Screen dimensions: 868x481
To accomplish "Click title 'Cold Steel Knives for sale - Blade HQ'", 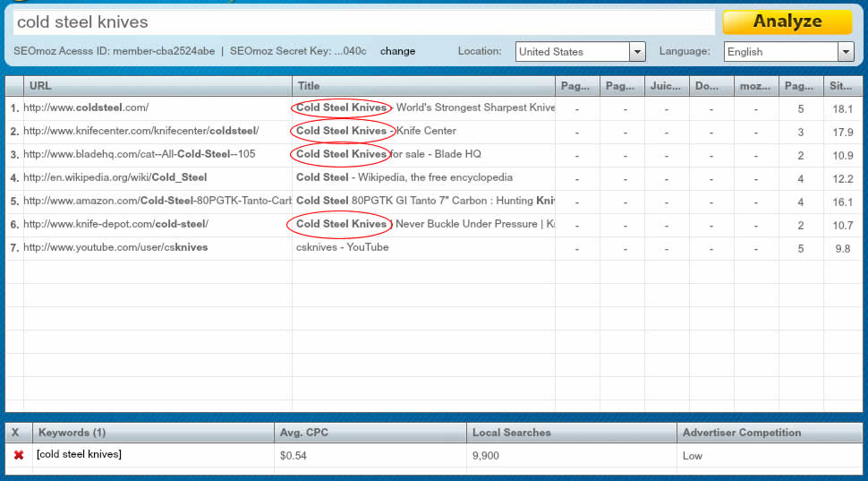I will [388, 155].
